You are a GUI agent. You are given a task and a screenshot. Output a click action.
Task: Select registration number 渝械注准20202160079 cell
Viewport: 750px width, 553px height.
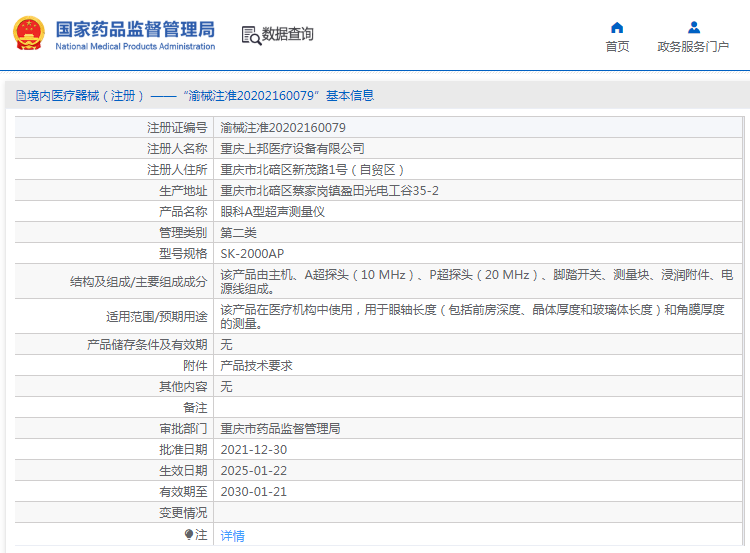click(x=283, y=128)
